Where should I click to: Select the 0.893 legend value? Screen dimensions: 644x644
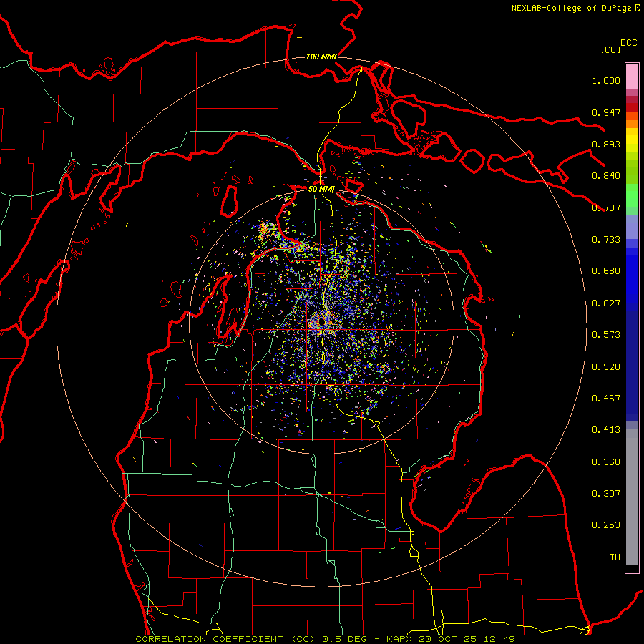coord(606,144)
